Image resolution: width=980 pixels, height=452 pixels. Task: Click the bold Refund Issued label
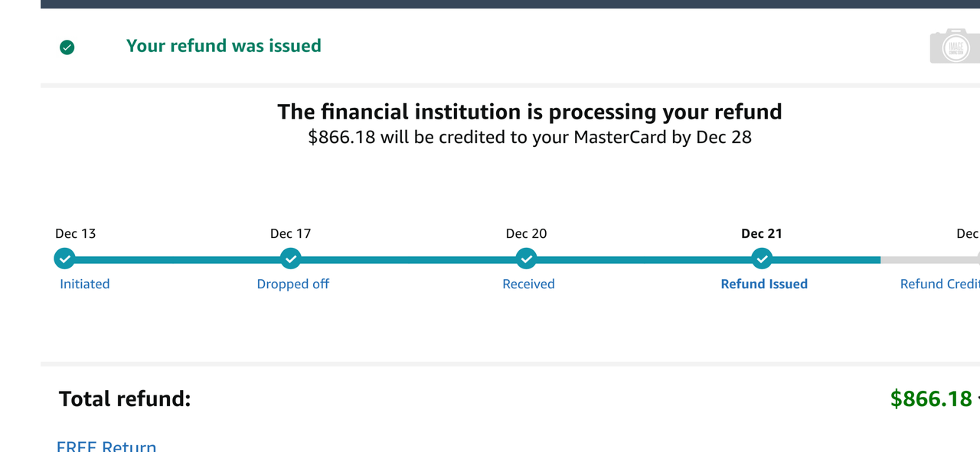pyautogui.click(x=764, y=284)
